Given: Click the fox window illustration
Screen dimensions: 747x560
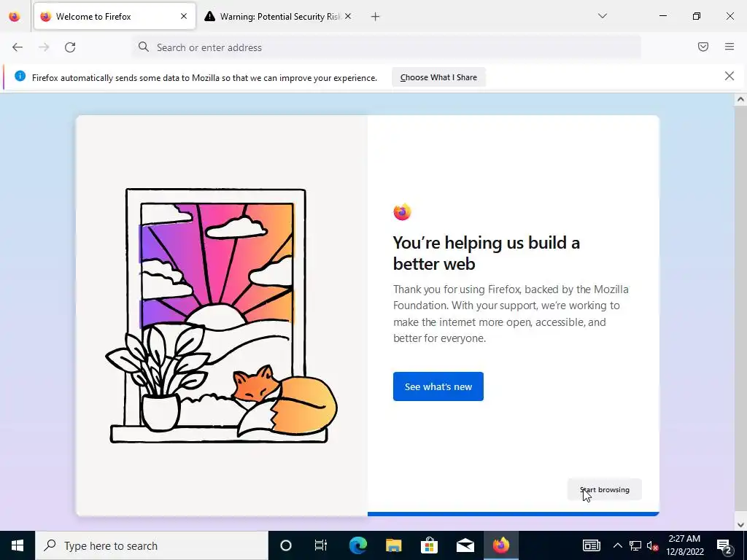Looking at the screenshot, I should click(x=221, y=316).
